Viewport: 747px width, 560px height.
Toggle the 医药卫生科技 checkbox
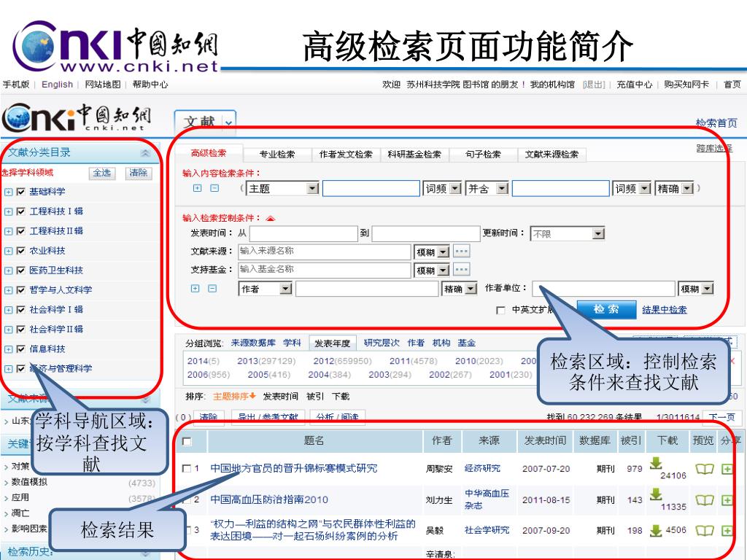pos(21,271)
